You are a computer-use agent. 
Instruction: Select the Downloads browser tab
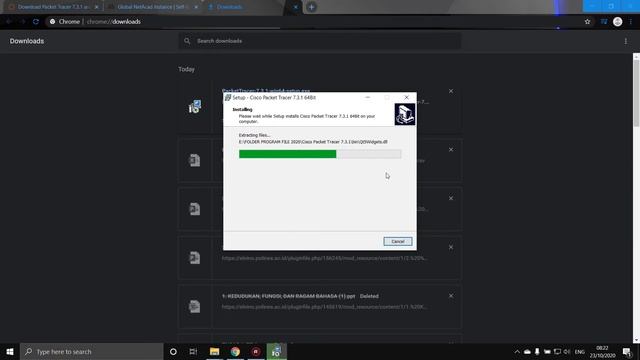[x=229, y=7]
